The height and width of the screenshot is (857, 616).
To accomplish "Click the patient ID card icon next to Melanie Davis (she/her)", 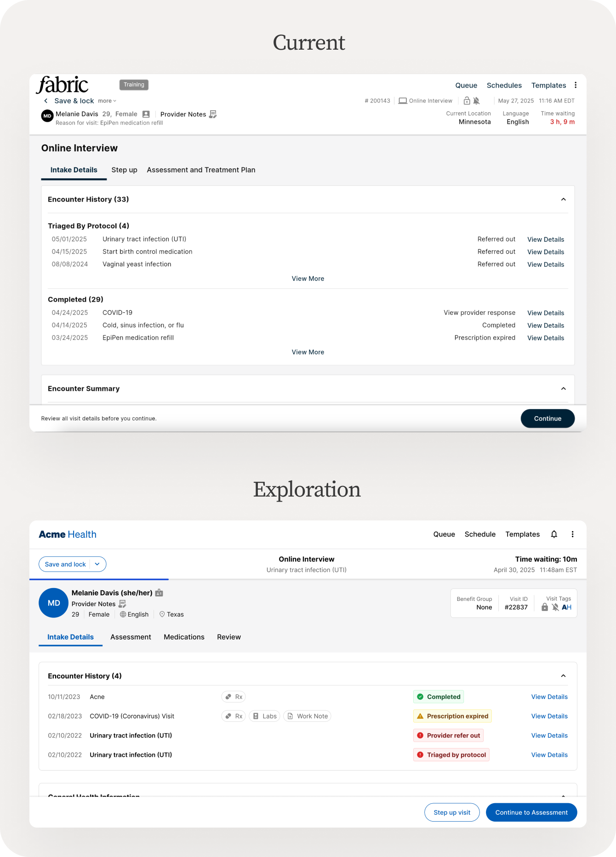I will point(159,593).
